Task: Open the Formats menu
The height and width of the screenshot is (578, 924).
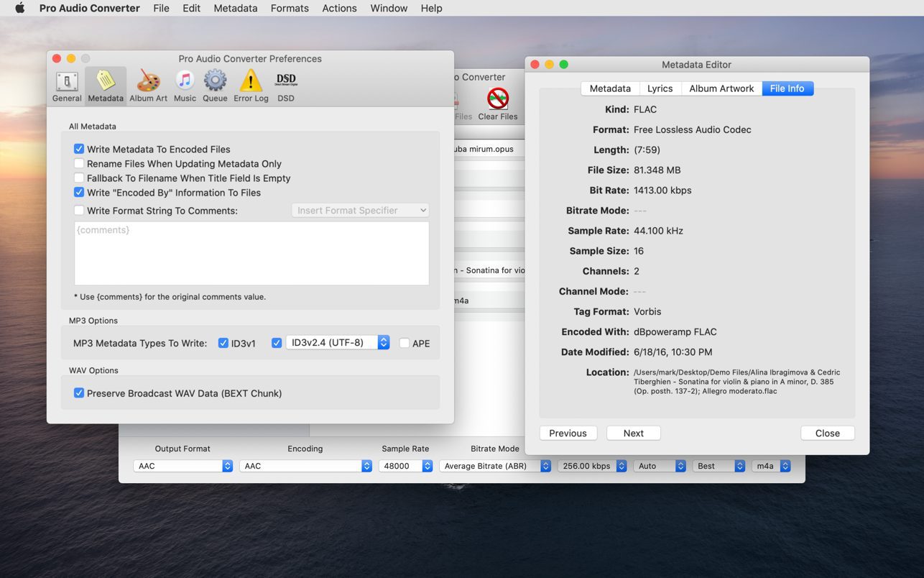Action: tap(290, 8)
